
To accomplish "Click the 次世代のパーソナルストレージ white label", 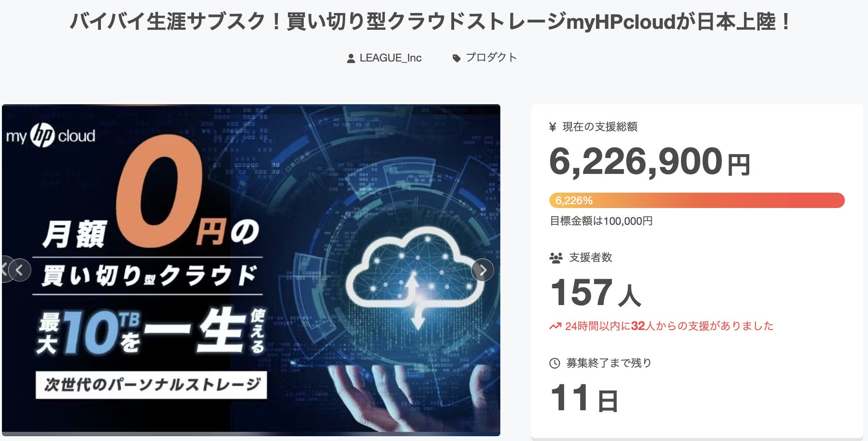I will [x=151, y=384].
